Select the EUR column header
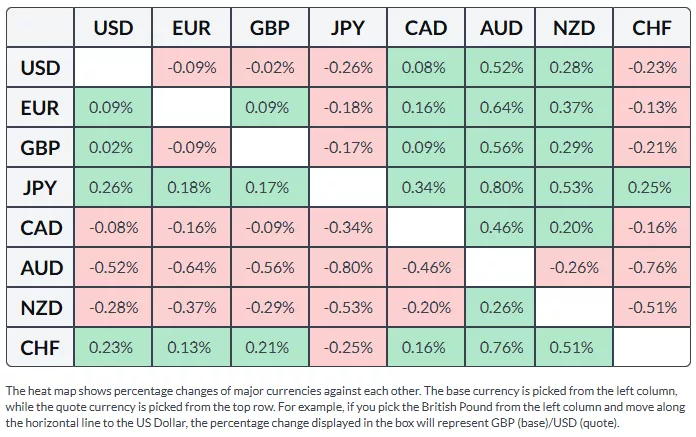The height and width of the screenshot is (437, 696). 191,28
